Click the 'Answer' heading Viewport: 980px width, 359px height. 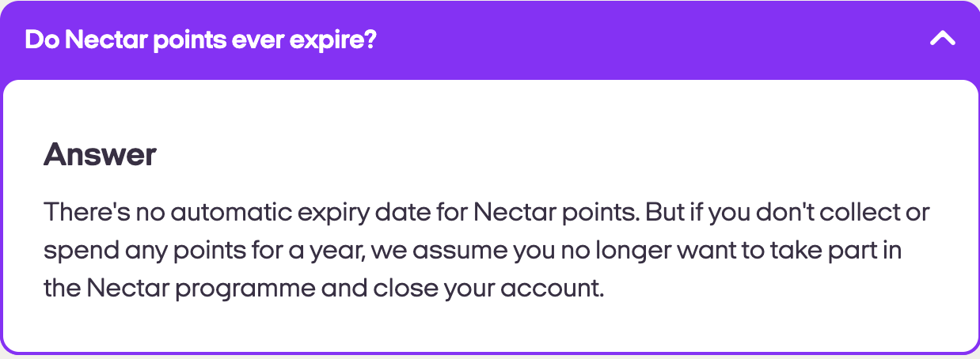[x=100, y=154]
